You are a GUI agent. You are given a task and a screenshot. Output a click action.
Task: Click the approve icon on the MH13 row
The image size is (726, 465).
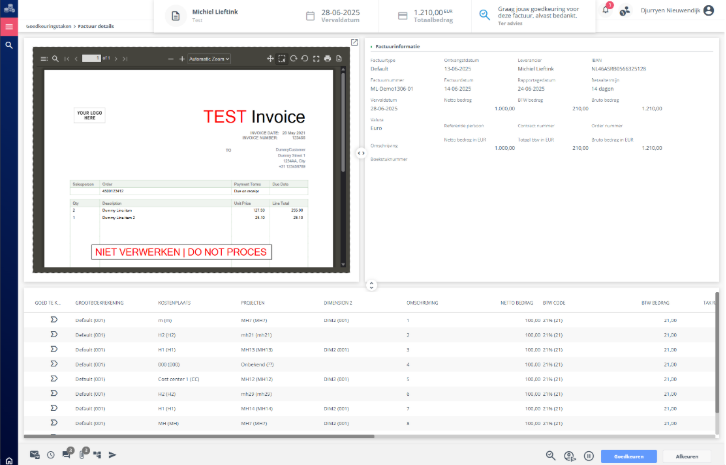click(54, 349)
